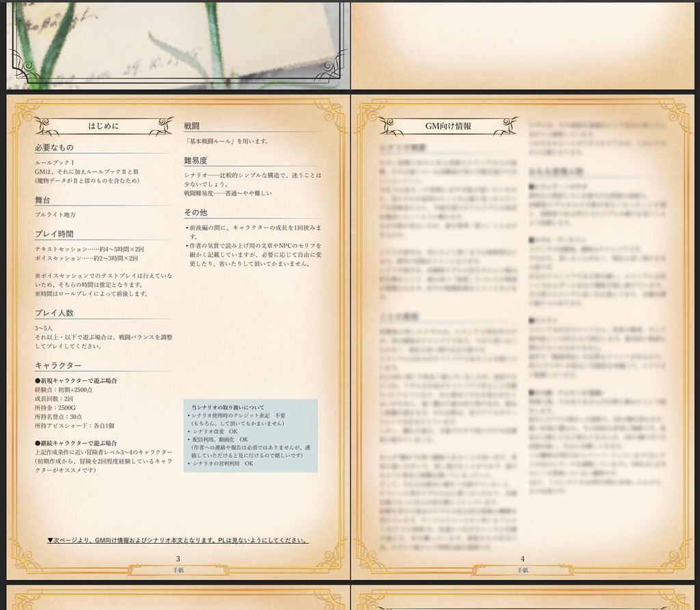
Task: Click the underlined ▼次ページより notice at page bottom
Action: (178, 540)
